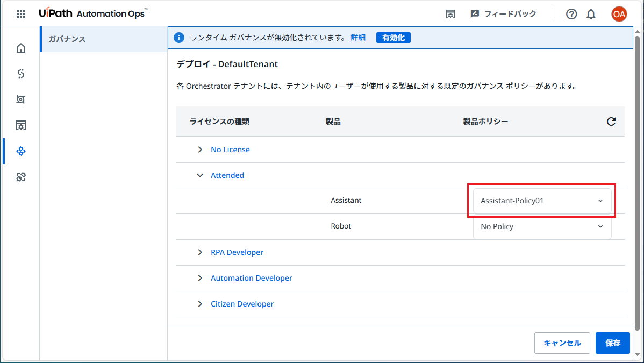644x363 pixels.
Task: Open the Citizen Developer link
Action: [242, 304]
